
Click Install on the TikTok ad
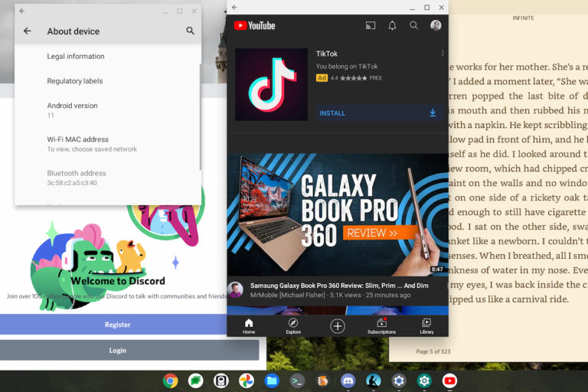(x=379, y=113)
